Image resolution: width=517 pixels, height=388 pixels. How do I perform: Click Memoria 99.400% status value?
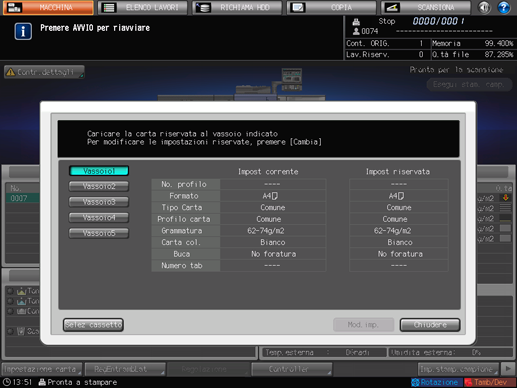coord(499,44)
